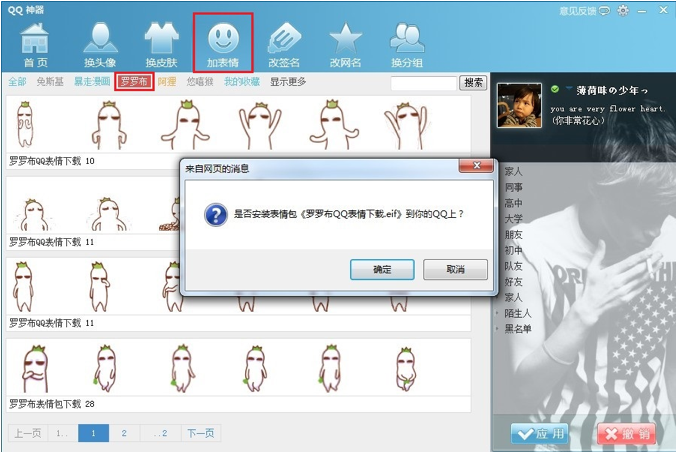This screenshot has height=453, width=678.
Task: Open the 换分组 group changer
Action: tap(407, 45)
